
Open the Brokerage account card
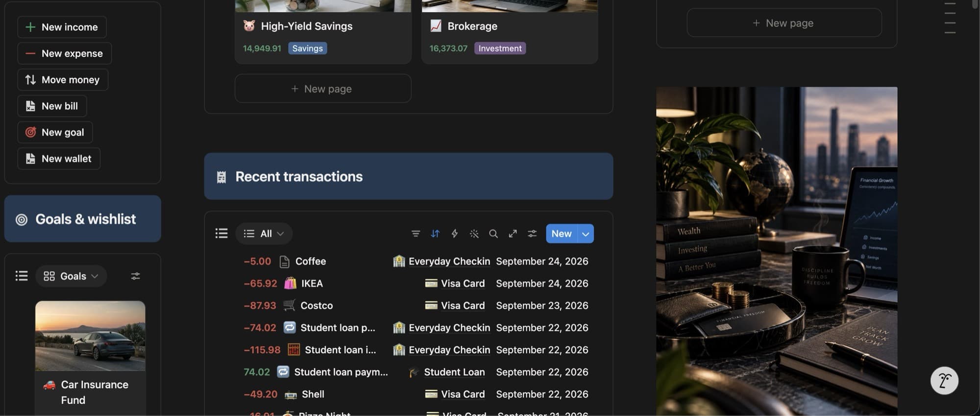(x=510, y=32)
